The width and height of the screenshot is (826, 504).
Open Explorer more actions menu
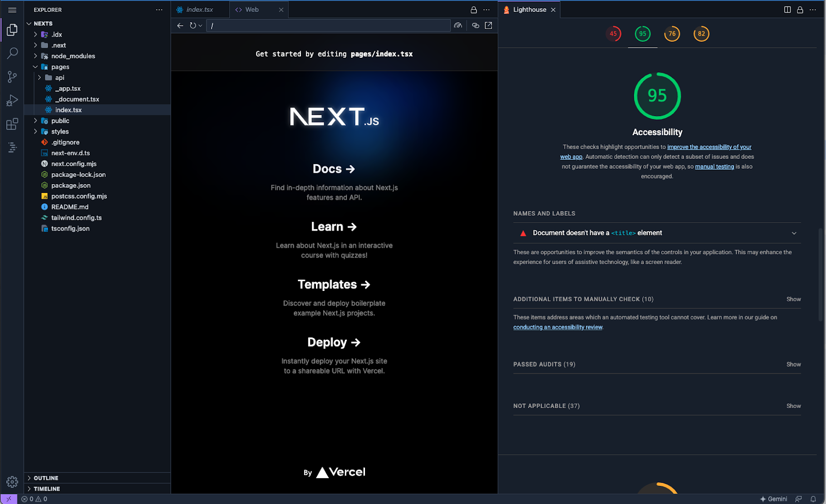click(159, 10)
